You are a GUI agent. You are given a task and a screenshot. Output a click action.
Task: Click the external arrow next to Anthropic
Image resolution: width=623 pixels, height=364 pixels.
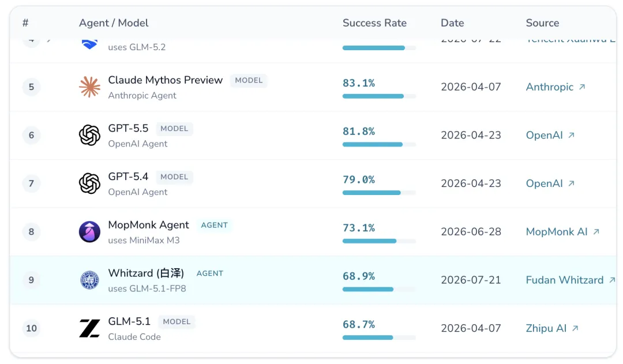[x=582, y=87]
